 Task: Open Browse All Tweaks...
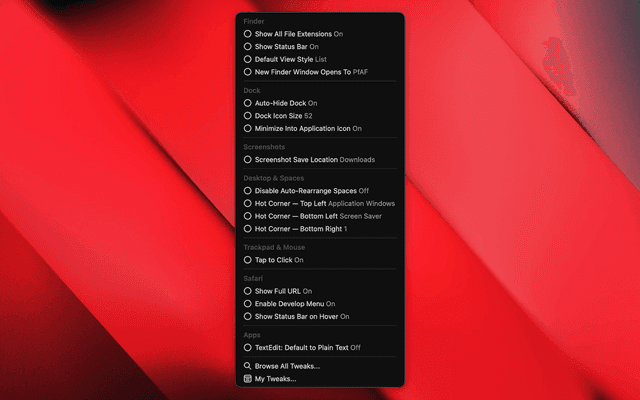coord(287,366)
